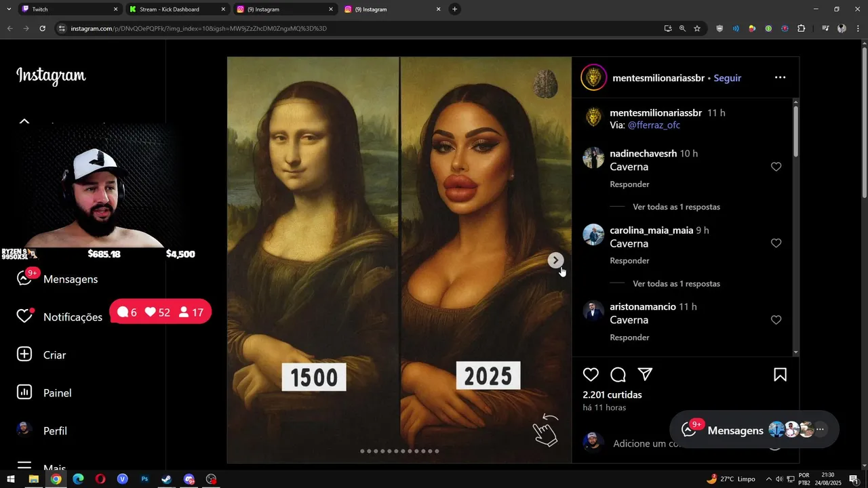Open Notificações in the left sidebar
Viewport: 868px width, 488px height.
pyautogui.click(x=60, y=317)
